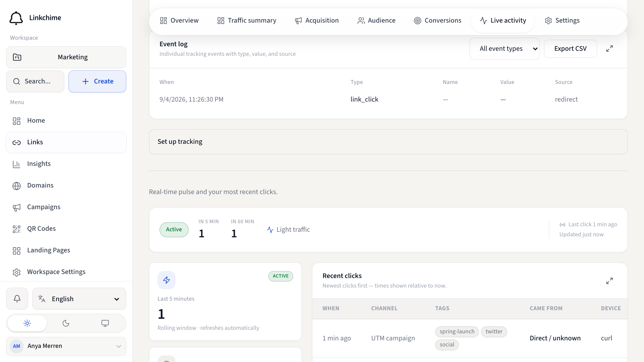The image size is (644, 362).
Task: Open the English language dropdown
Action: point(79,299)
